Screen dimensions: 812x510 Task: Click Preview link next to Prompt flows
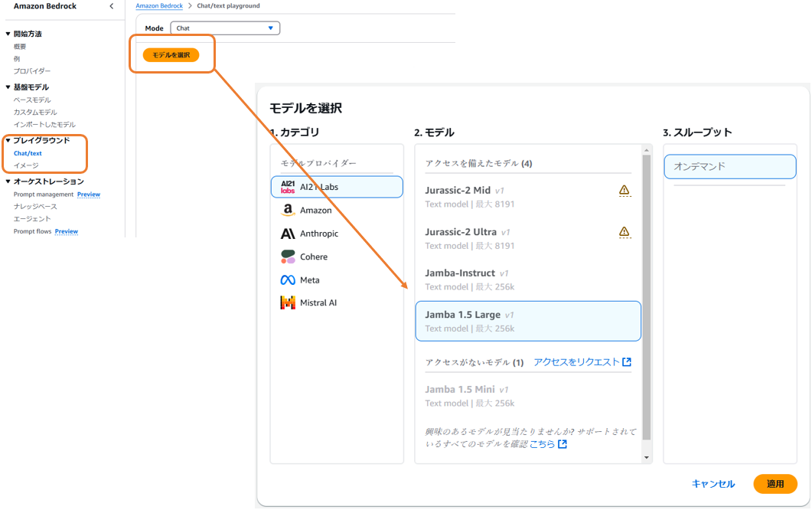tap(67, 232)
